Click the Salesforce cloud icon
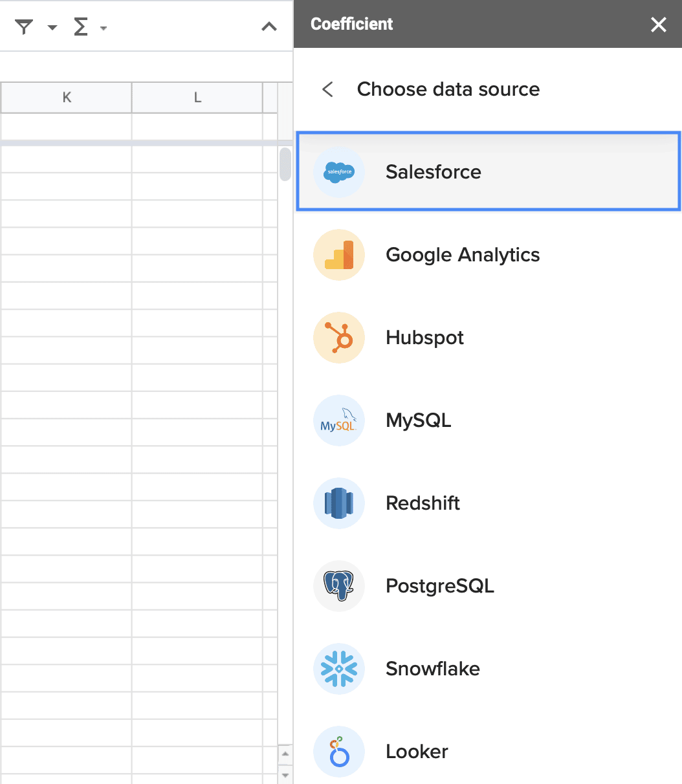 pos(339,172)
